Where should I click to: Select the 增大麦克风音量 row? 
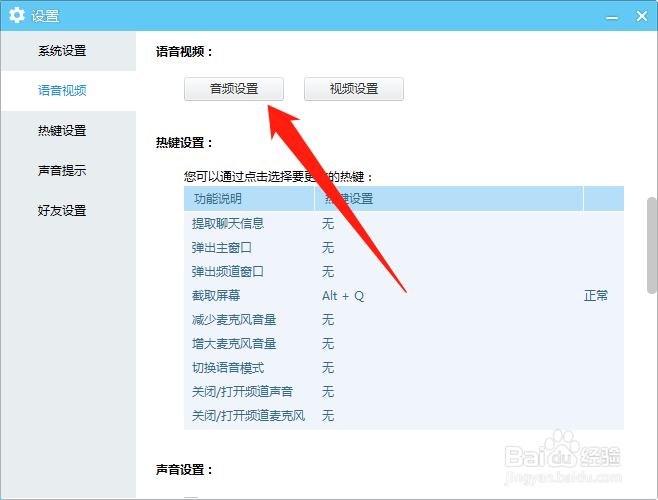click(404, 344)
